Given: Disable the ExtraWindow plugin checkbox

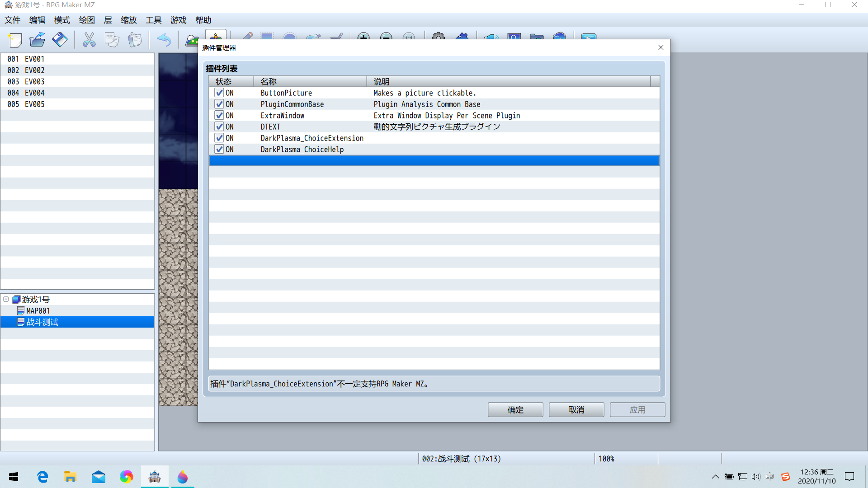Looking at the screenshot, I should pyautogui.click(x=219, y=115).
